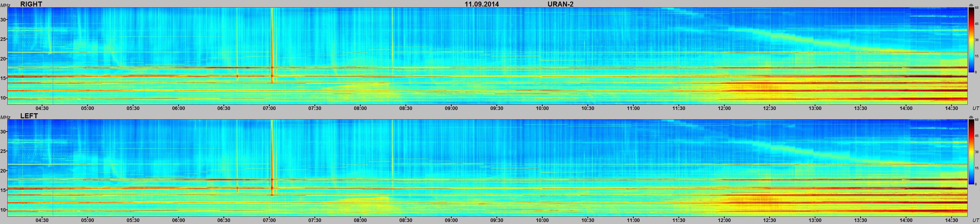Select the 11.09.2014 date title
The image size is (980, 224).
click(x=482, y=4)
